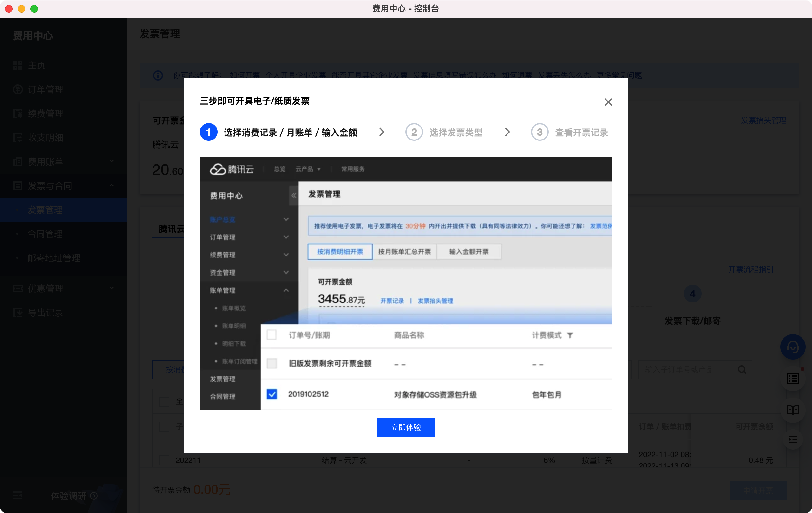Click the customer service headset icon
Screen dimensions: 812x513
[x=792, y=347]
